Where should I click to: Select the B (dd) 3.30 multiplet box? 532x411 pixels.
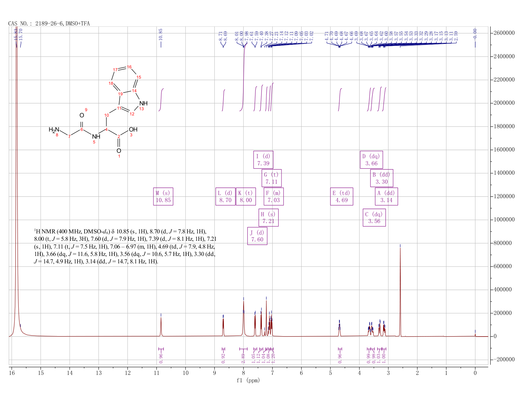click(382, 178)
